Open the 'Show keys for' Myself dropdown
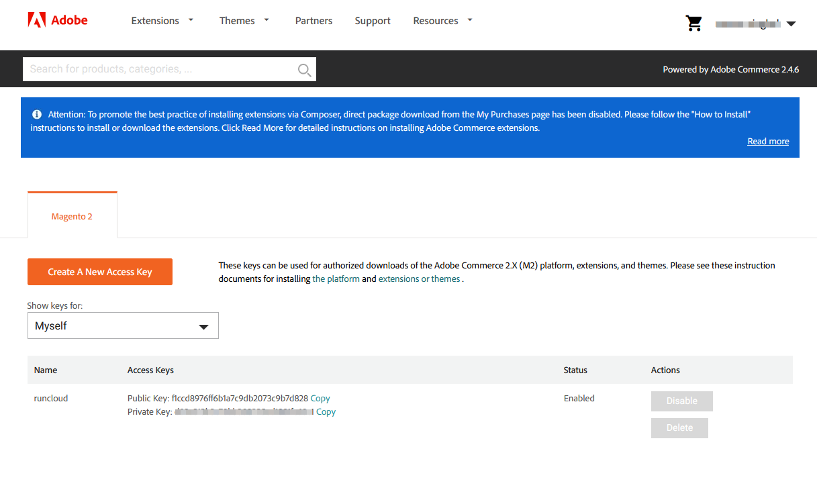 click(123, 325)
